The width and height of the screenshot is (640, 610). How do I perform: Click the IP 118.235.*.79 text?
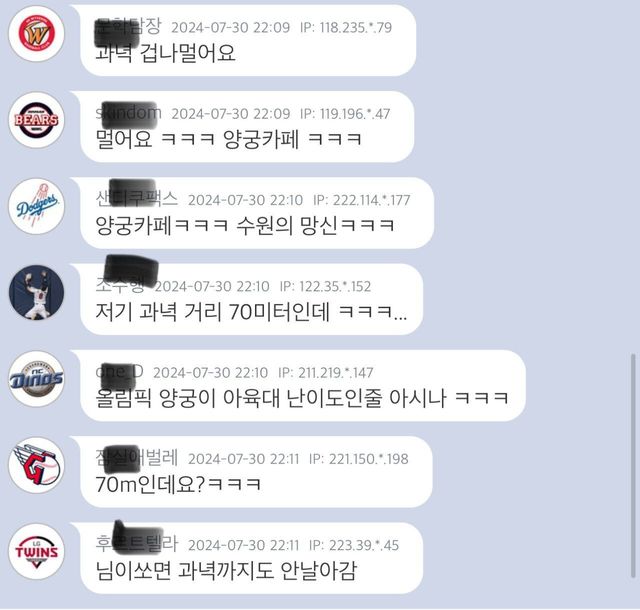346,27
